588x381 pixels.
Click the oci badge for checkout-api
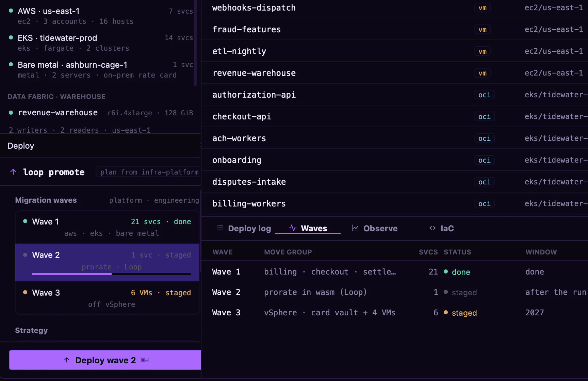pyautogui.click(x=484, y=117)
